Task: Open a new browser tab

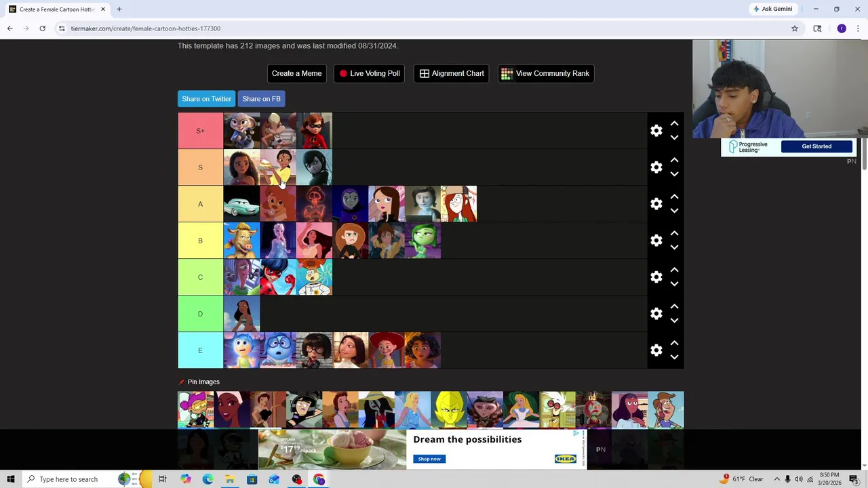Action: pyautogui.click(x=119, y=9)
